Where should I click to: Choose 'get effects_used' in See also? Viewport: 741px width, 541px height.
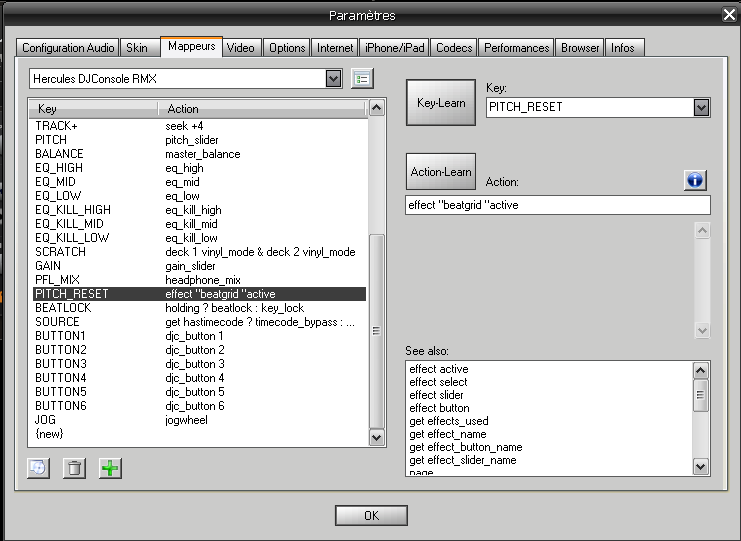[x=448, y=421]
